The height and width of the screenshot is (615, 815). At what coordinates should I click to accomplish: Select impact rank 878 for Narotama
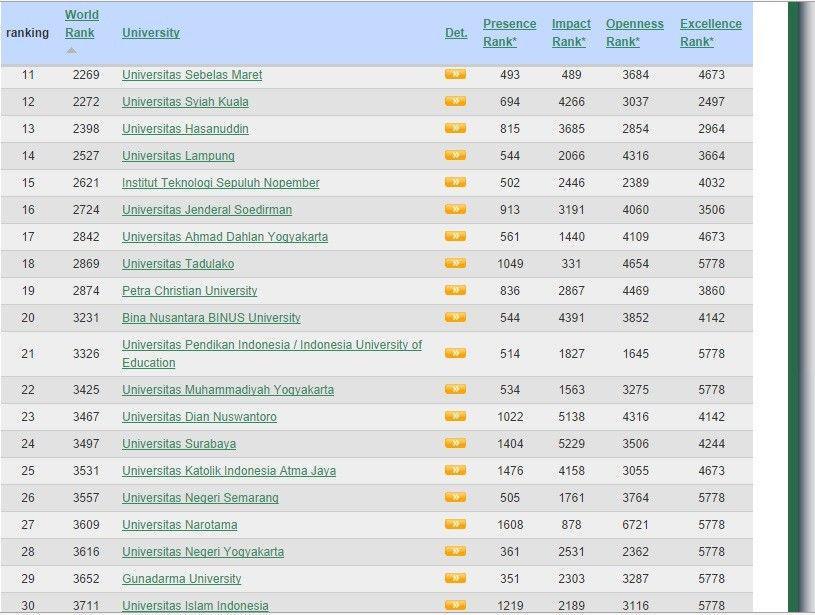pos(571,525)
